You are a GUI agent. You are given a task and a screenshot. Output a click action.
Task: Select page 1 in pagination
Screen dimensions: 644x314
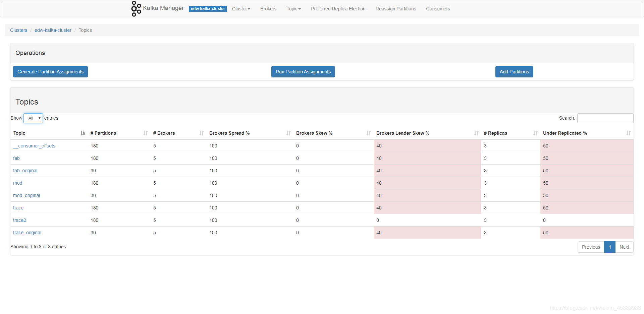click(x=610, y=247)
